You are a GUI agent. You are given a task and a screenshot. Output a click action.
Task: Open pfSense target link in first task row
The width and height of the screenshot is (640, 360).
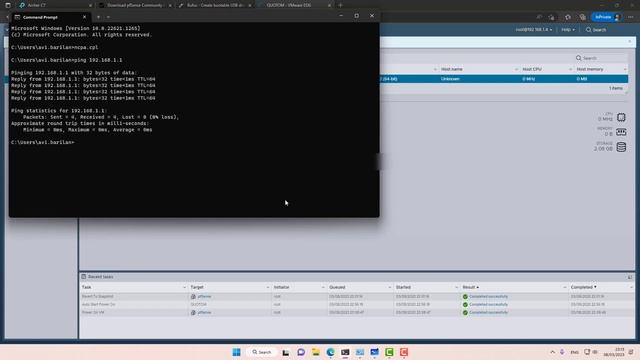pyautogui.click(x=204, y=296)
